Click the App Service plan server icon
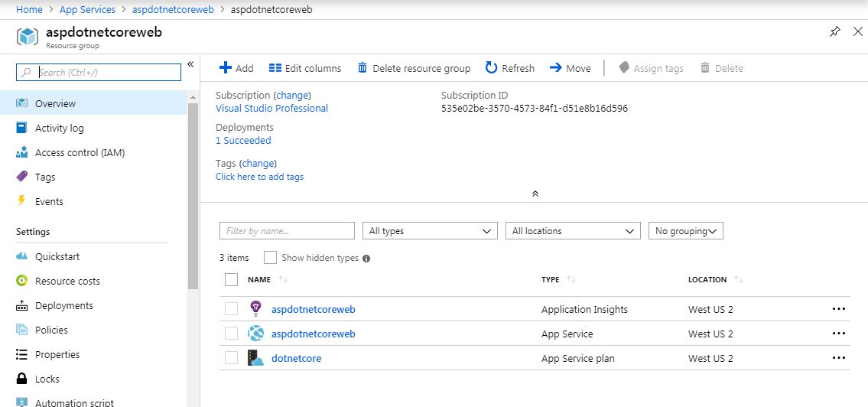Viewport: 868px width, 407px height. tap(255, 358)
